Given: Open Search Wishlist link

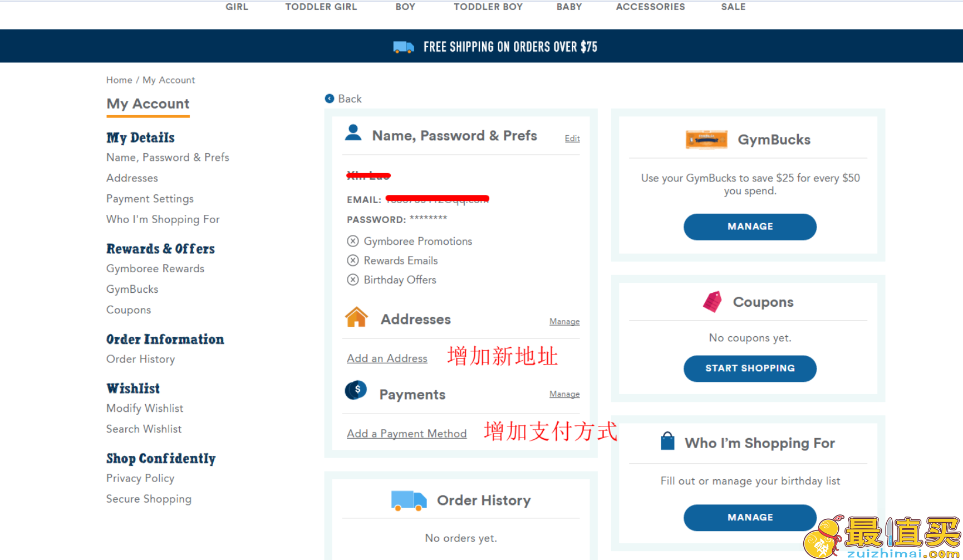Looking at the screenshot, I should pyautogui.click(x=144, y=429).
